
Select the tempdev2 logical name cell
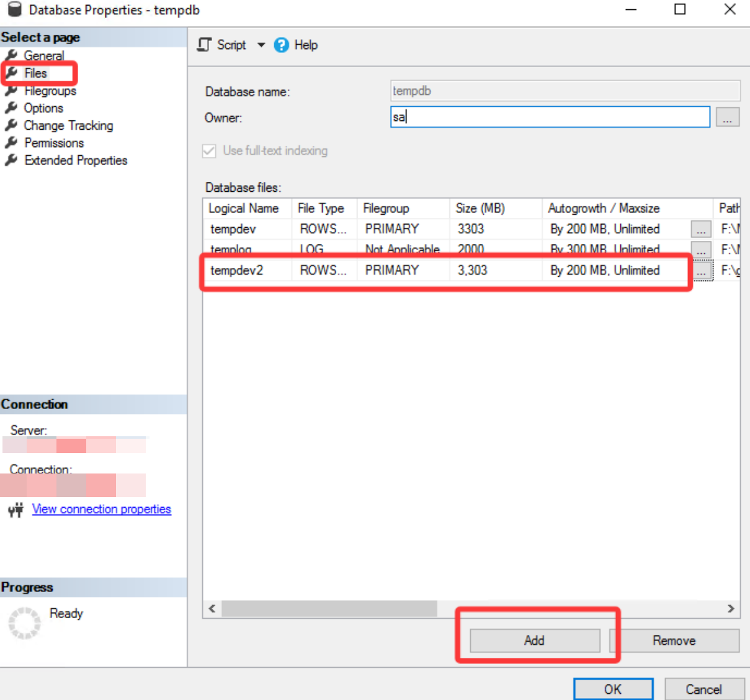[248, 271]
